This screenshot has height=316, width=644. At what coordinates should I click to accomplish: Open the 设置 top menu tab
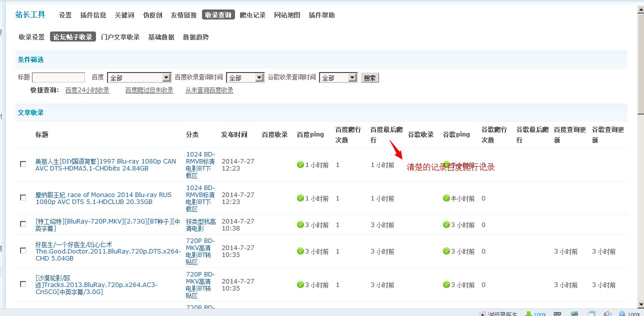(x=65, y=15)
